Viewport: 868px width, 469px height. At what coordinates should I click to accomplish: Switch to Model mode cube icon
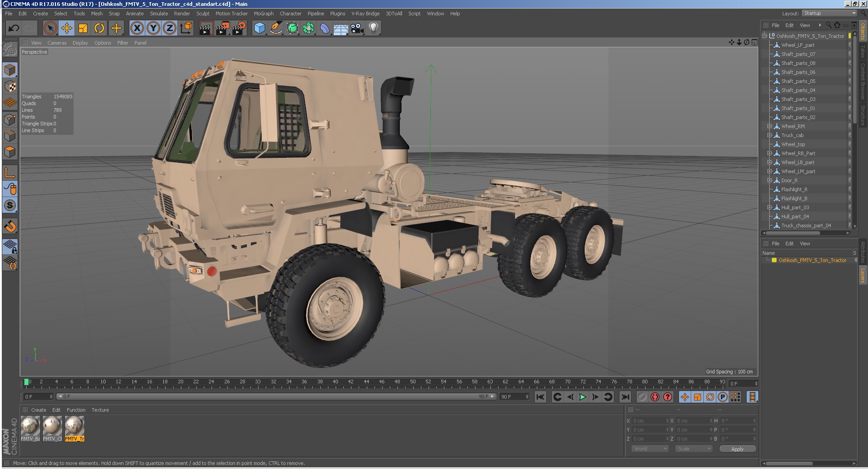[x=10, y=70]
